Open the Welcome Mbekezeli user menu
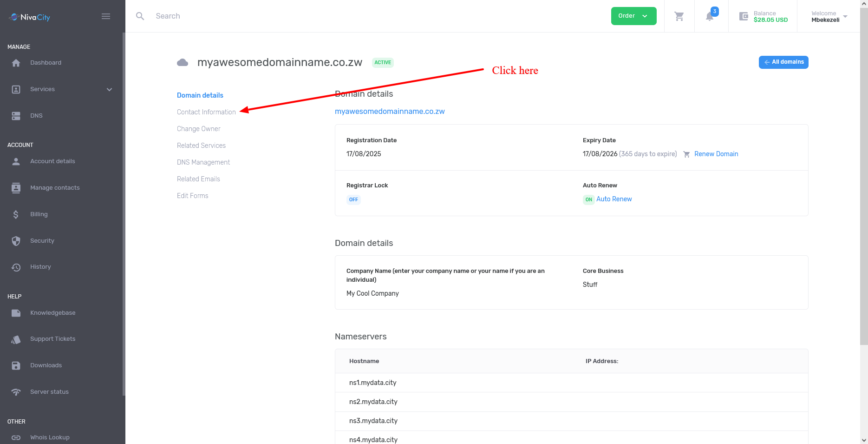This screenshot has width=868, height=444. 829,17
